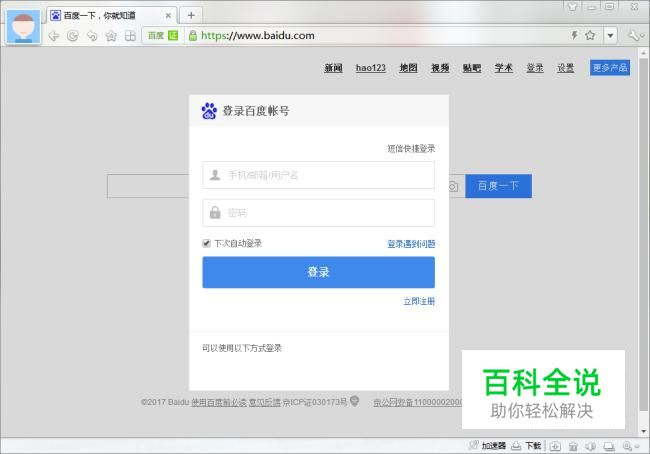Open the magnifier zoom dropdown in status bar
Viewport: 650px width, 454px height.
point(631,446)
